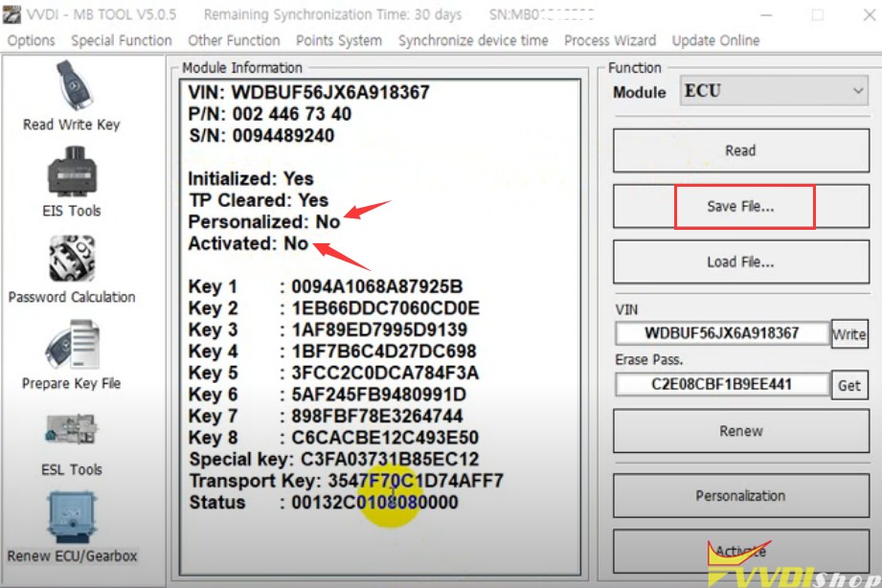Image resolution: width=882 pixels, height=588 pixels.
Task: Launch the Password Calculation tool
Action: pos(72,269)
